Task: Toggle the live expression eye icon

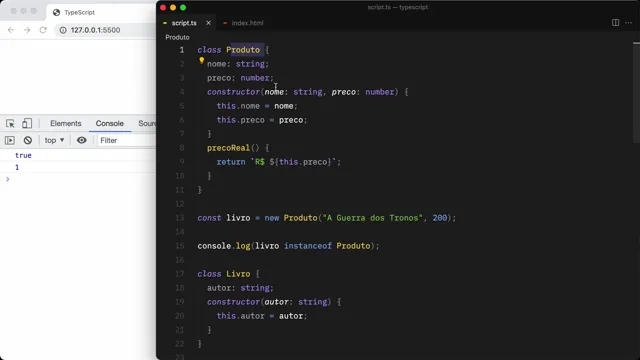Action: 82,140
